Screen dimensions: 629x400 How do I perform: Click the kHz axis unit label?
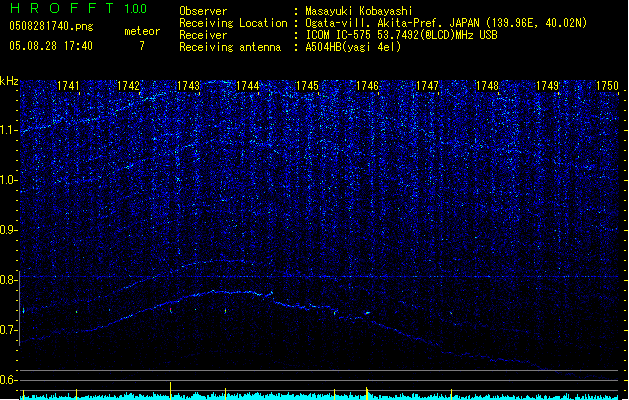tap(9, 81)
